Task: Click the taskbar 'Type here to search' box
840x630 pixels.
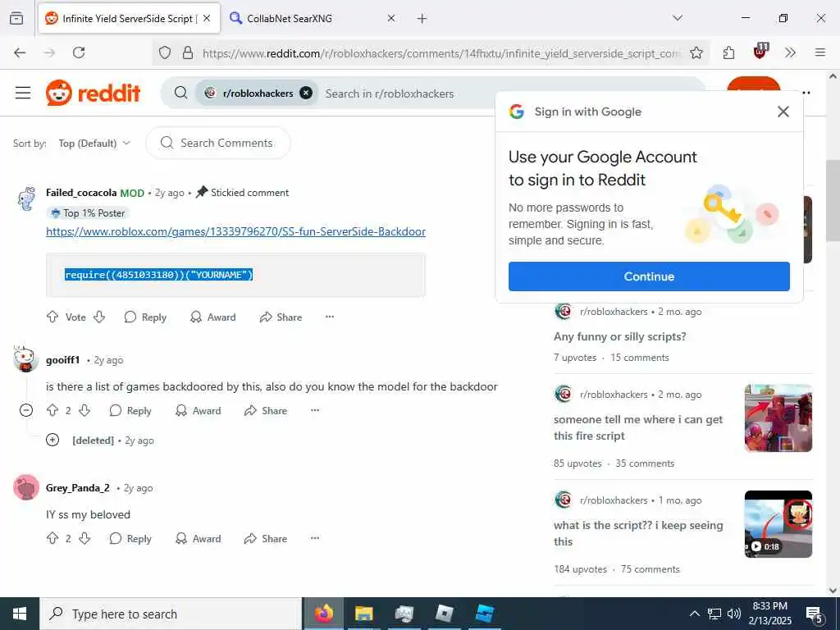Action: pyautogui.click(x=171, y=614)
